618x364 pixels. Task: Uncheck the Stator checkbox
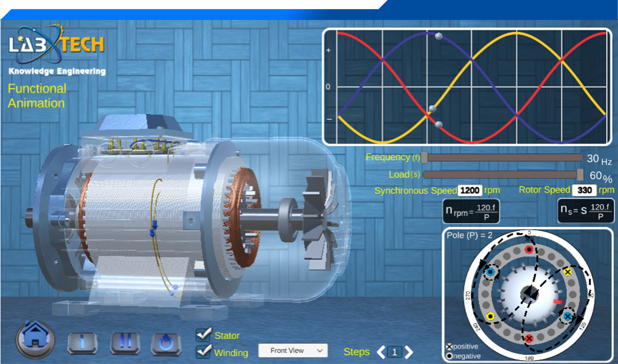tap(204, 335)
